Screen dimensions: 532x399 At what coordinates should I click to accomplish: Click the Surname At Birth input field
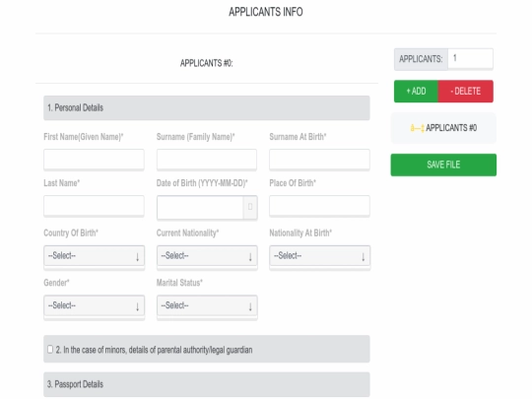coord(319,159)
